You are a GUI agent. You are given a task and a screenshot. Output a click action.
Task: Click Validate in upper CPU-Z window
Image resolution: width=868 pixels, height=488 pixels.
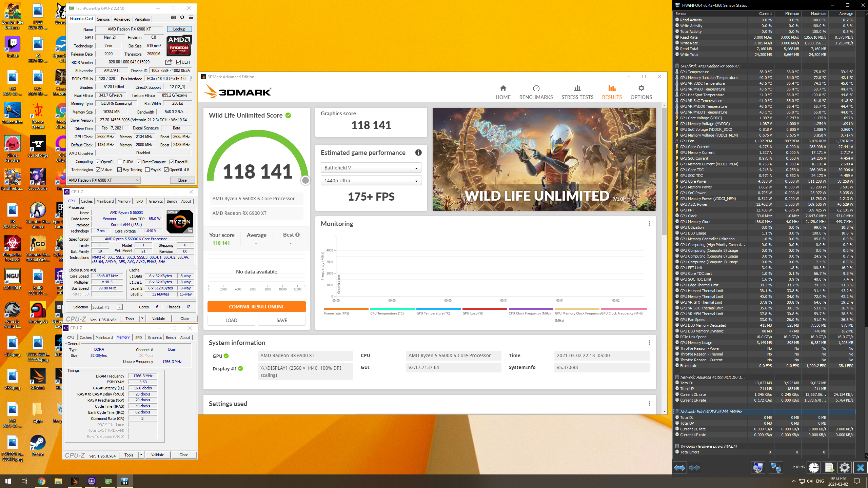coord(159,319)
